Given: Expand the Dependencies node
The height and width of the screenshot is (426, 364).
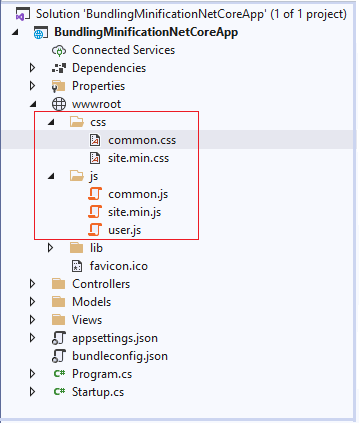Looking at the screenshot, I should point(32,68).
